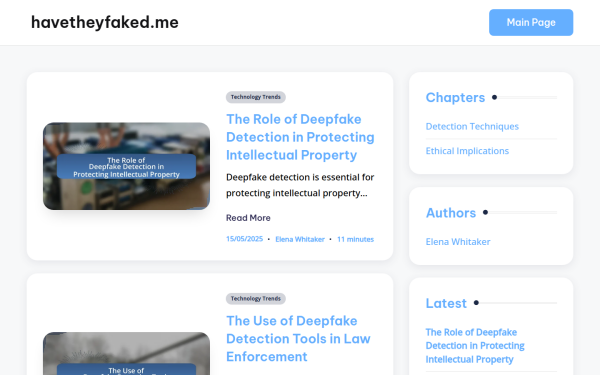Open 'The Role of Deepfake Detection' article title
600x375 pixels.
[x=300, y=137]
